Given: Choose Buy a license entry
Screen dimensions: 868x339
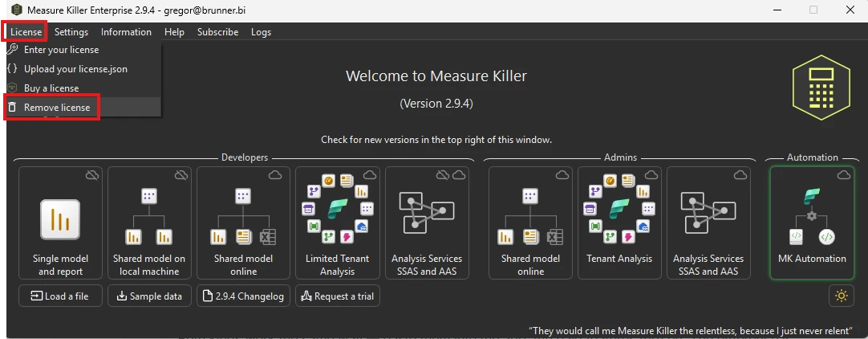Looking at the screenshot, I should [x=83, y=88].
